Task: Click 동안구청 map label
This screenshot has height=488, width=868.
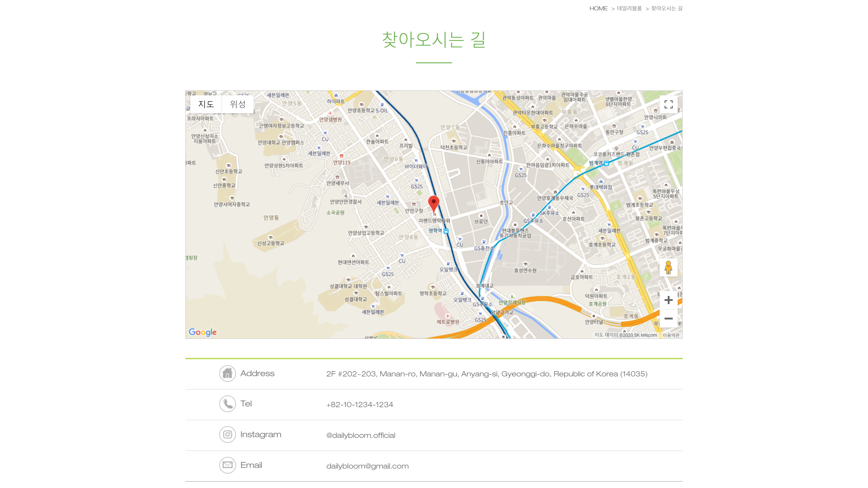Action: tap(614, 132)
